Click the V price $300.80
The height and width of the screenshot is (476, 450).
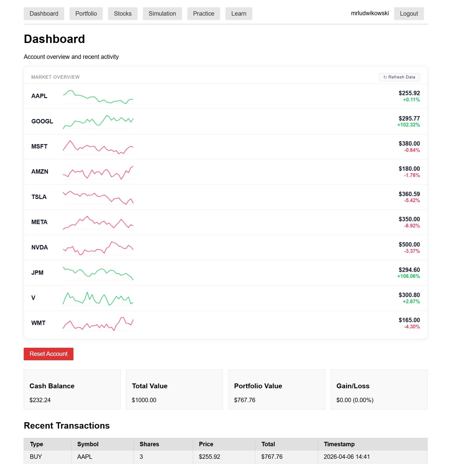[409, 295]
